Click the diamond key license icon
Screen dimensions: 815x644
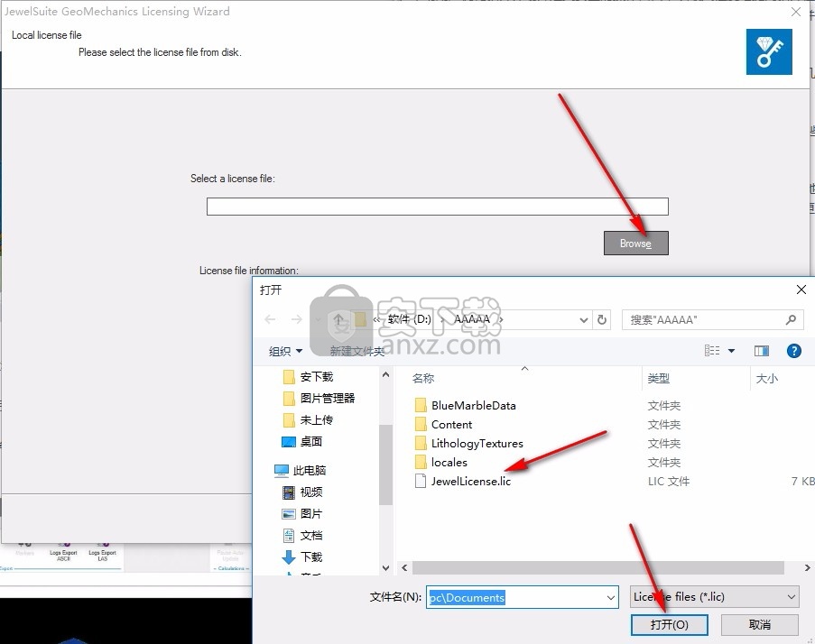(x=769, y=52)
